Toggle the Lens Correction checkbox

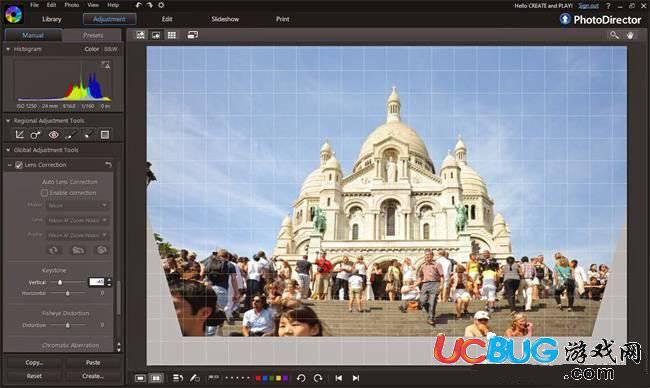pyautogui.click(x=19, y=165)
